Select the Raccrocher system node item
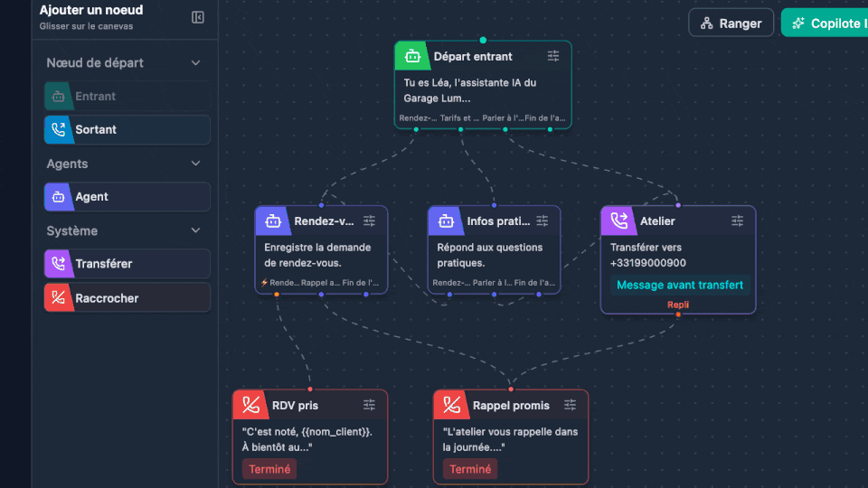The width and height of the screenshot is (868, 488). pos(127,297)
